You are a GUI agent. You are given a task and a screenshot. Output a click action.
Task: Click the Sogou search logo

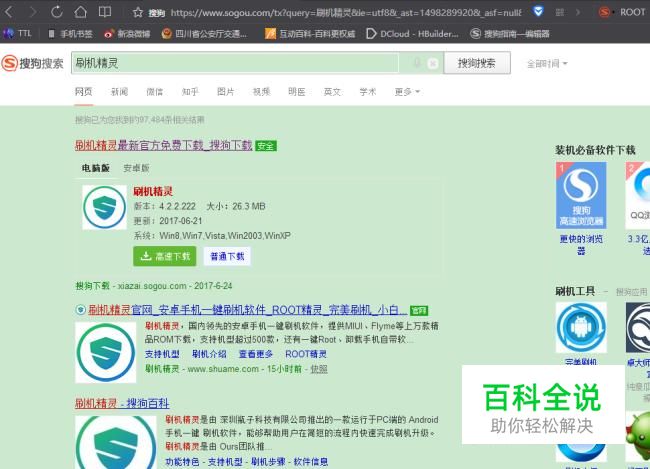(32, 63)
